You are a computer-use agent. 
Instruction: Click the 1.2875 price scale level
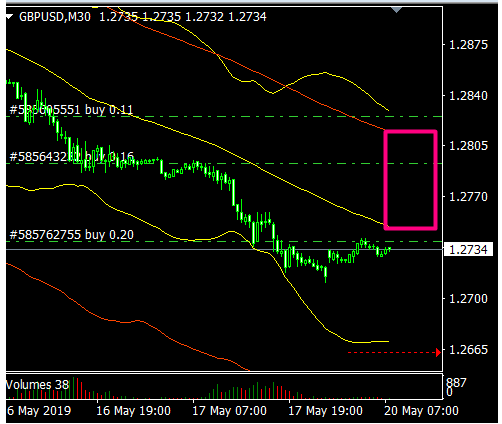pos(468,45)
